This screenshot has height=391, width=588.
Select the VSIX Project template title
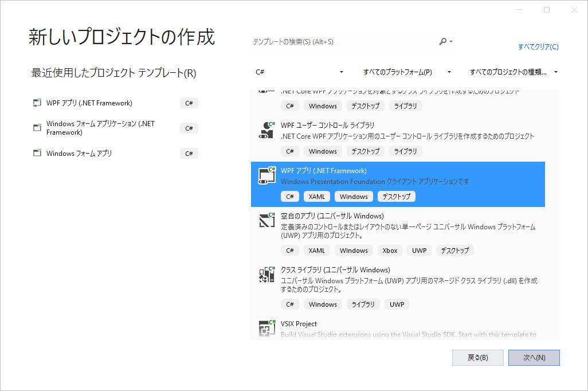299,324
